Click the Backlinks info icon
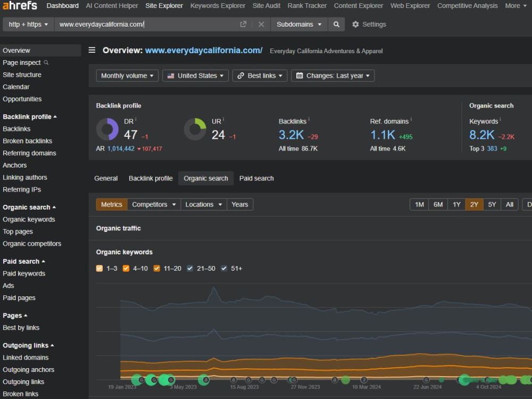The image size is (532, 399). click(309, 119)
